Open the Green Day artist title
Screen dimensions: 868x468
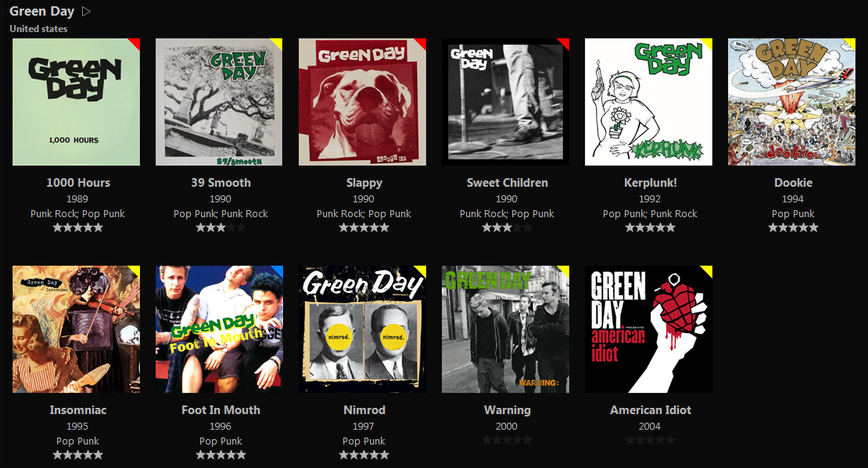point(42,11)
